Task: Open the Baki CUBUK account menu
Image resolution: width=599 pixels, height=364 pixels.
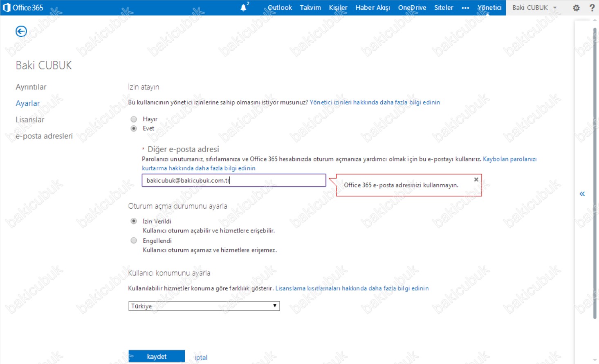Action: coord(535,8)
